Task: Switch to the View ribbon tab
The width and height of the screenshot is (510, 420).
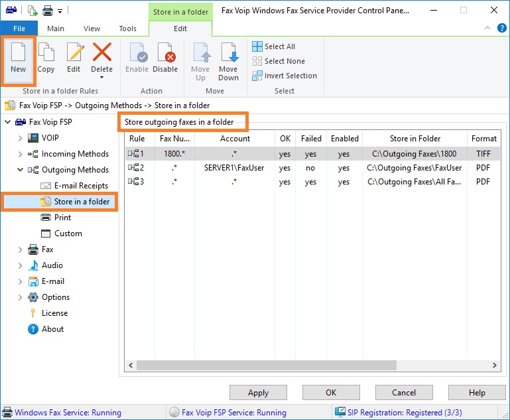Action: pos(92,29)
